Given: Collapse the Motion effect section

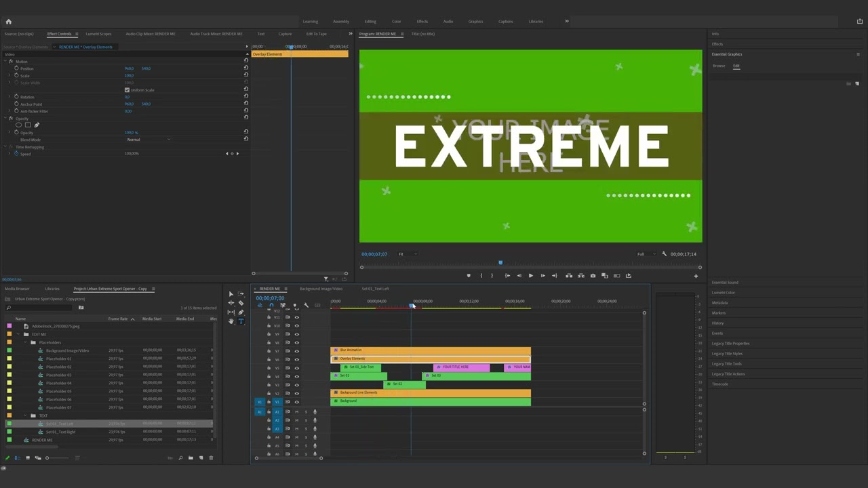Looking at the screenshot, I should point(5,61).
